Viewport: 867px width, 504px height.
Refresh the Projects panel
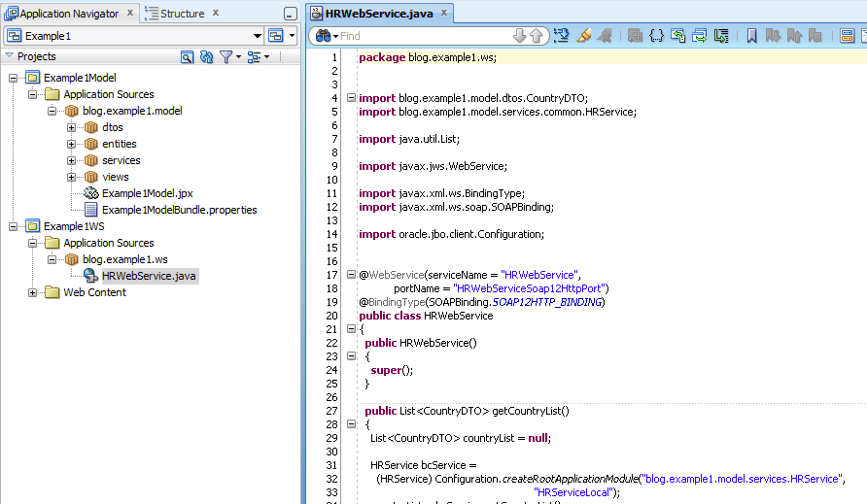207,57
